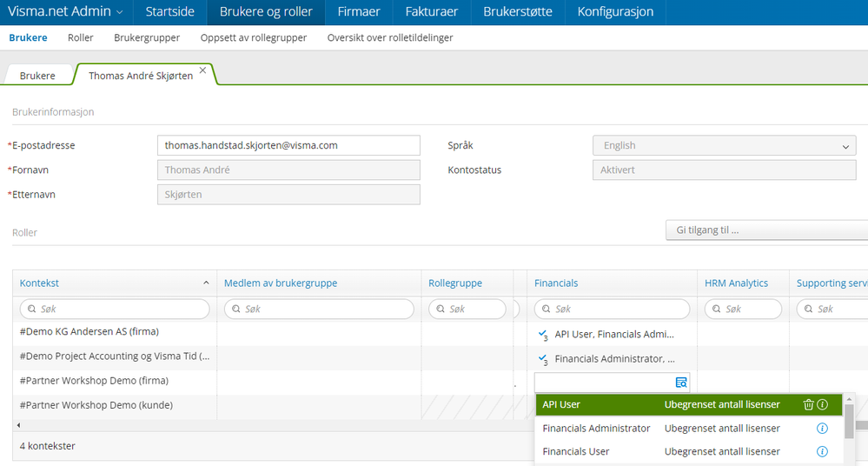Screen dimensions: 868x466
Task: Select #Partner Workshop Demo (firma) row
Action: (x=94, y=381)
